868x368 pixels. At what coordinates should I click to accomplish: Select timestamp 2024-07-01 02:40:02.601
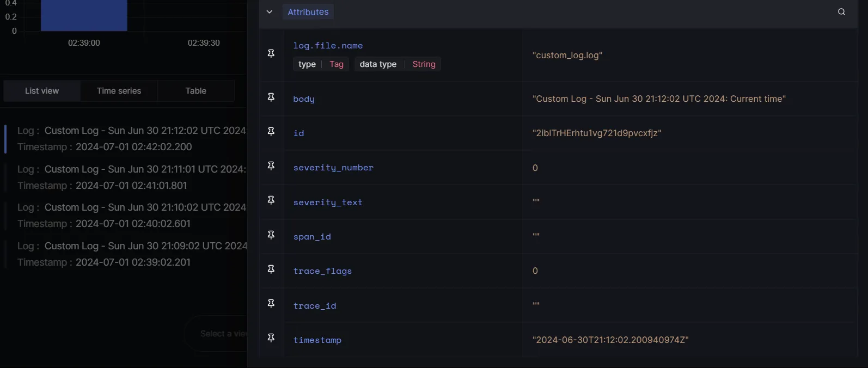click(x=133, y=224)
